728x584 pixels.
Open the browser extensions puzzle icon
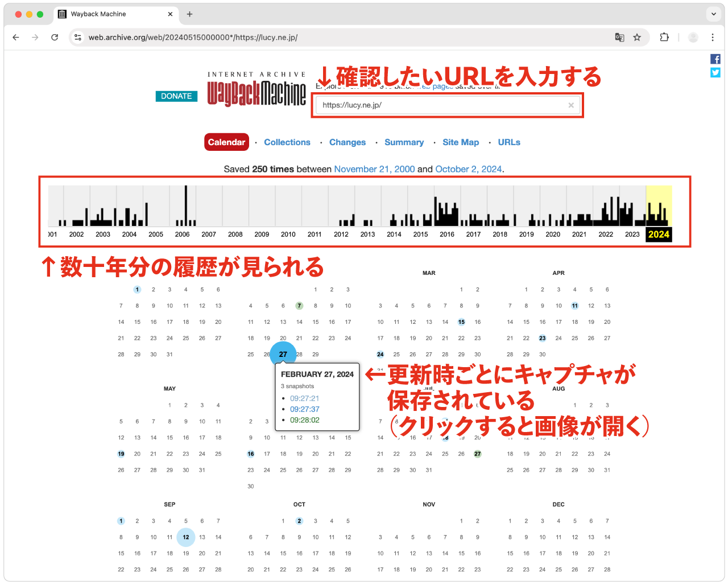point(664,38)
